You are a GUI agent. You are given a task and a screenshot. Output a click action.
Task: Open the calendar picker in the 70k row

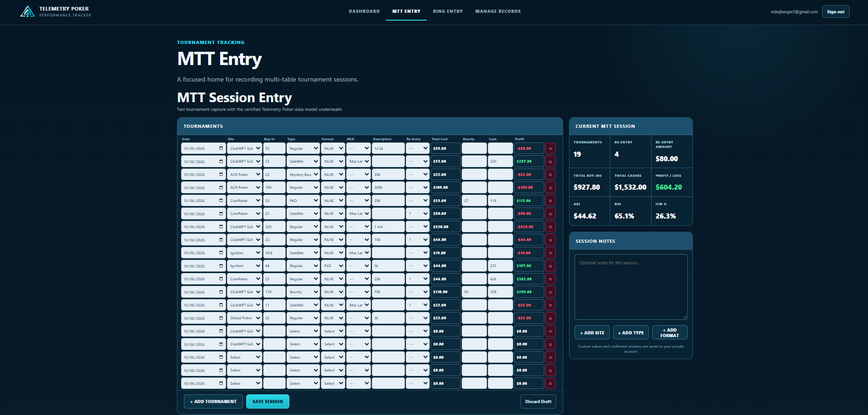[221, 292]
